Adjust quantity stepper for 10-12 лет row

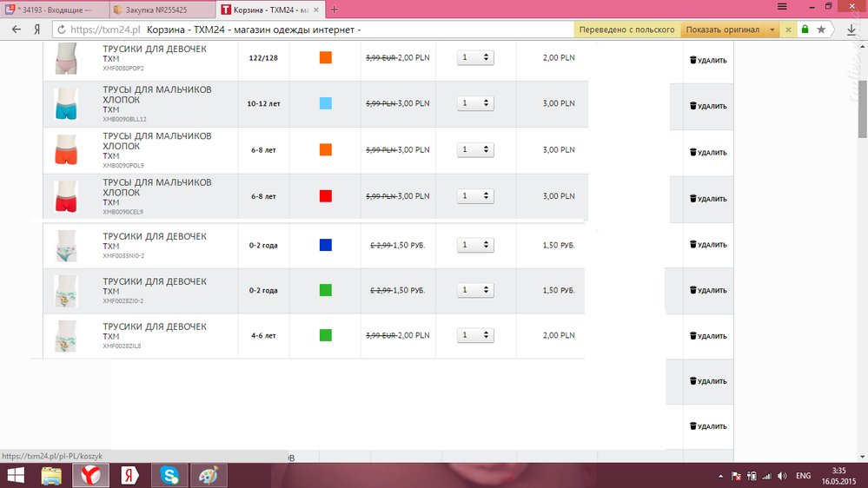[475, 103]
